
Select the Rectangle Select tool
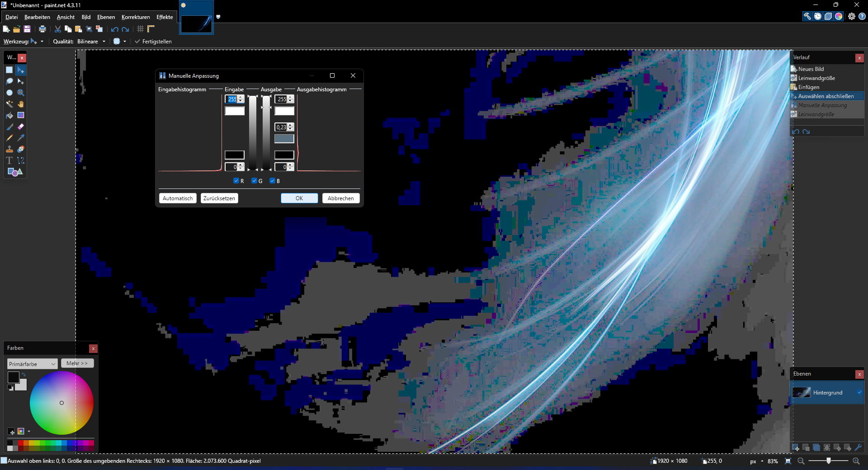point(9,70)
